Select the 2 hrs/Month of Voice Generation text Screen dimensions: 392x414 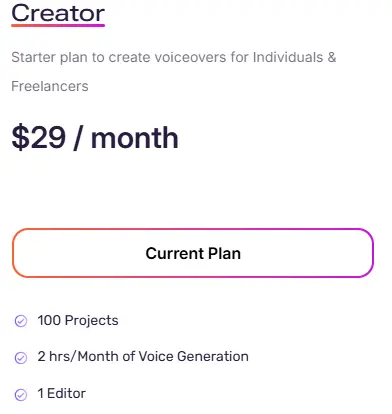click(143, 356)
